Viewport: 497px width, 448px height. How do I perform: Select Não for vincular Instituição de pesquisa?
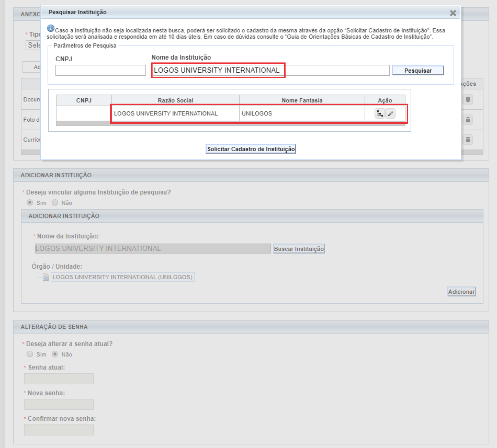click(x=55, y=202)
